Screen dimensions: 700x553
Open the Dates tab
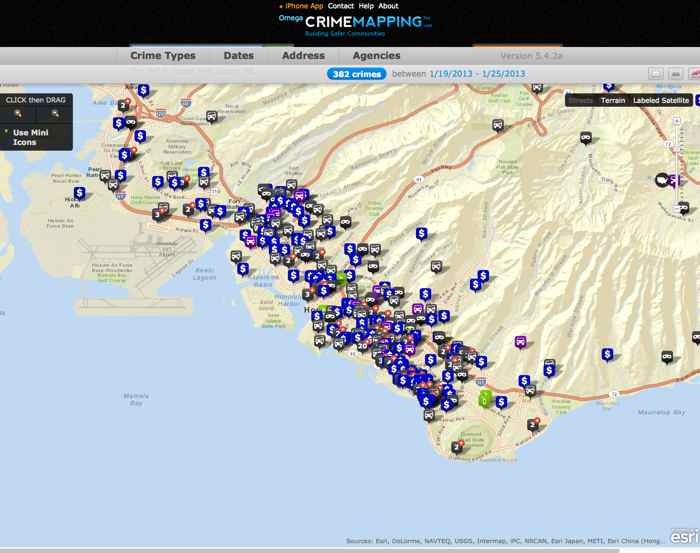click(238, 56)
